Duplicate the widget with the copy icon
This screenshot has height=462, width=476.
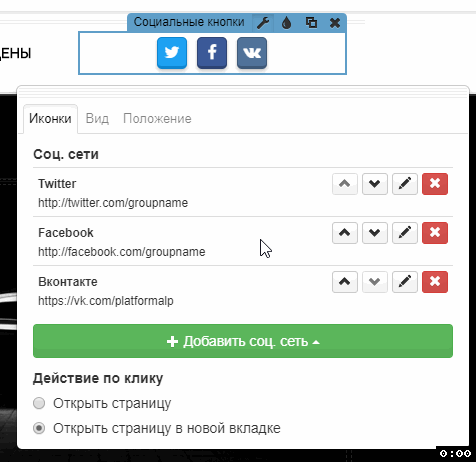(311, 23)
